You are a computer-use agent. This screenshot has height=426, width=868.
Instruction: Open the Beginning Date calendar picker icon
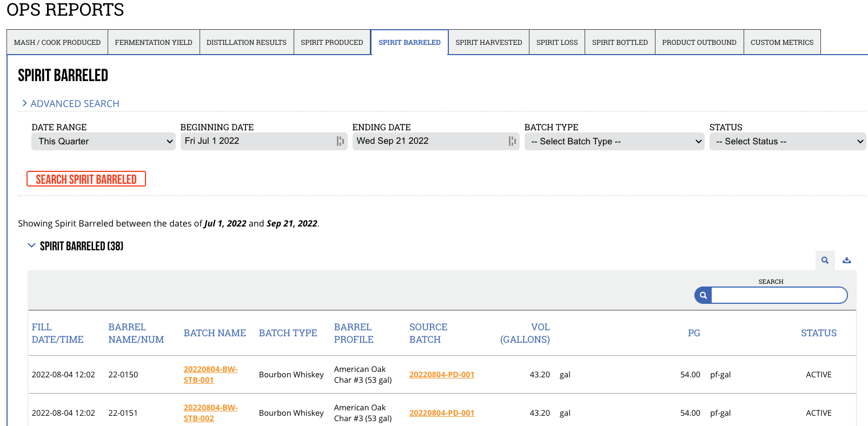pos(340,141)
